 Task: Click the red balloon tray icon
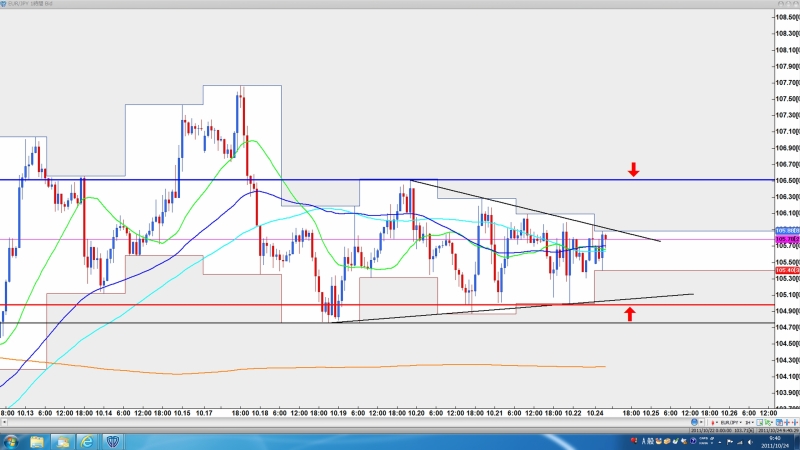coord(634,441)
